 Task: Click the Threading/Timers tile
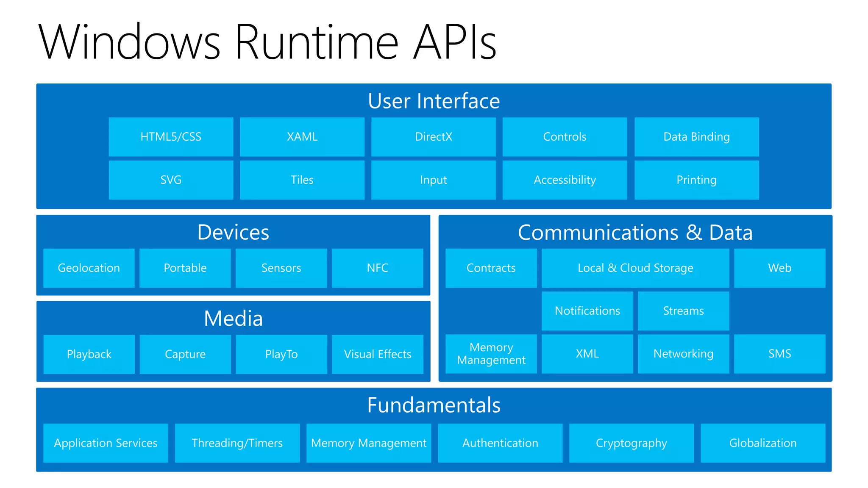[x=237, y=443]
